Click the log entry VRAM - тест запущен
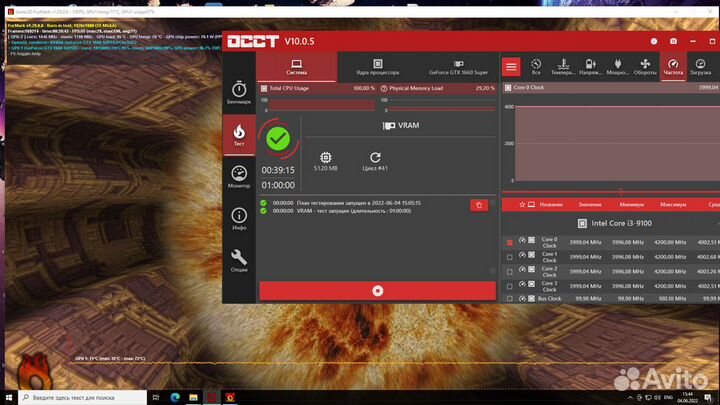Viewport: 720px width, 405px height. (354, 211)
